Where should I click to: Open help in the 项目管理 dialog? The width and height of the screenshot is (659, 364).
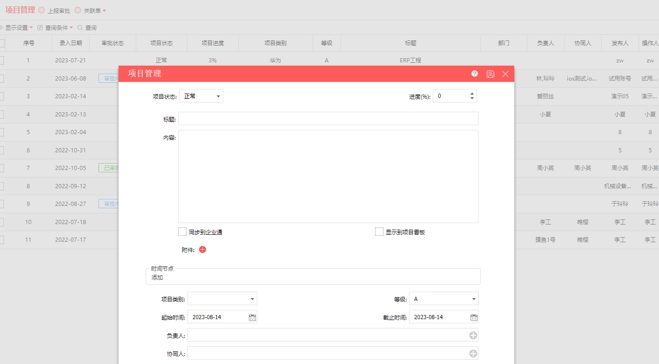[474, 74]
